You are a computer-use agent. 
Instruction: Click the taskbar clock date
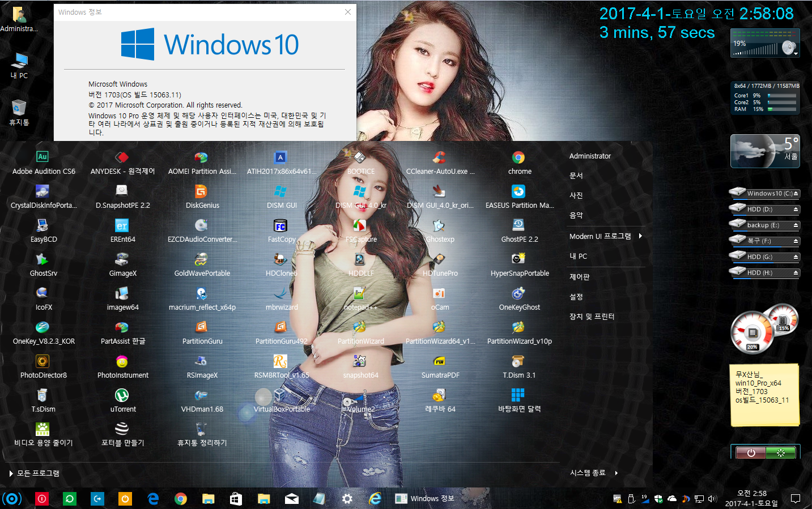(x=751, y=503)
